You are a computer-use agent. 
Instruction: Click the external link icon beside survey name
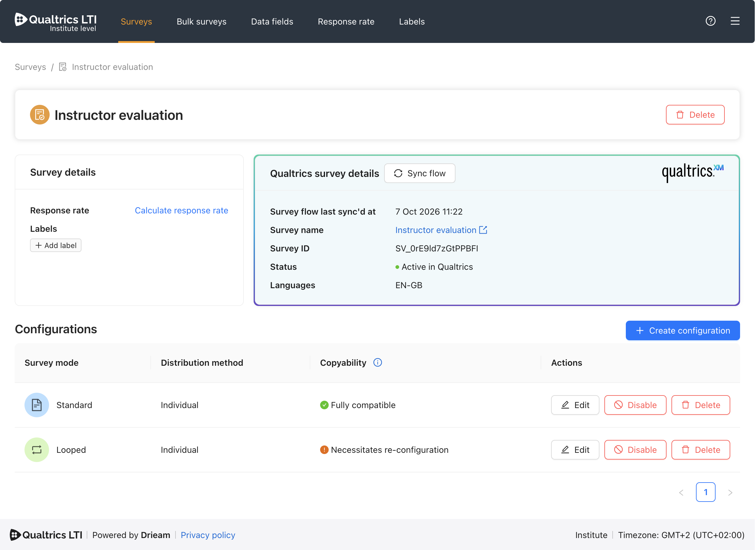pos(483,230)
